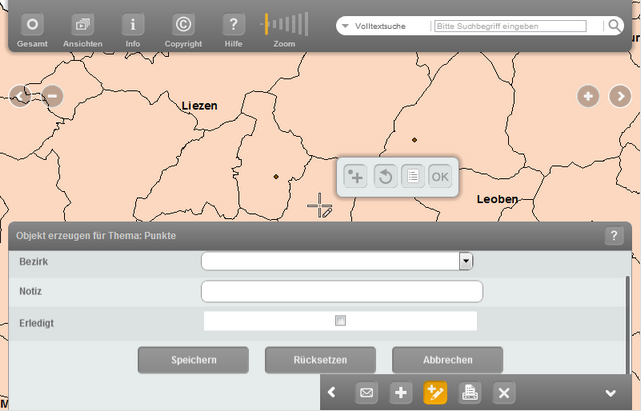
Task: Adjust the Zoom level slider
Action: pos(284,24)
